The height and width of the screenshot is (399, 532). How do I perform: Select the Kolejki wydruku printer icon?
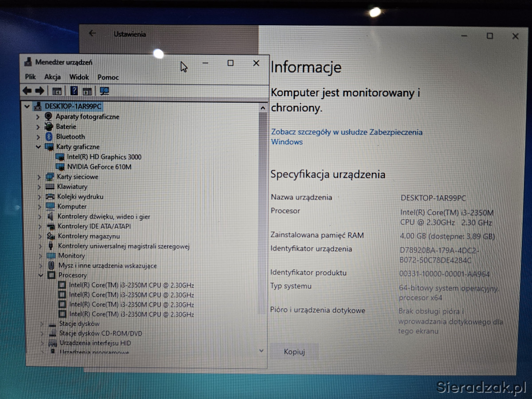pos(50,197)
